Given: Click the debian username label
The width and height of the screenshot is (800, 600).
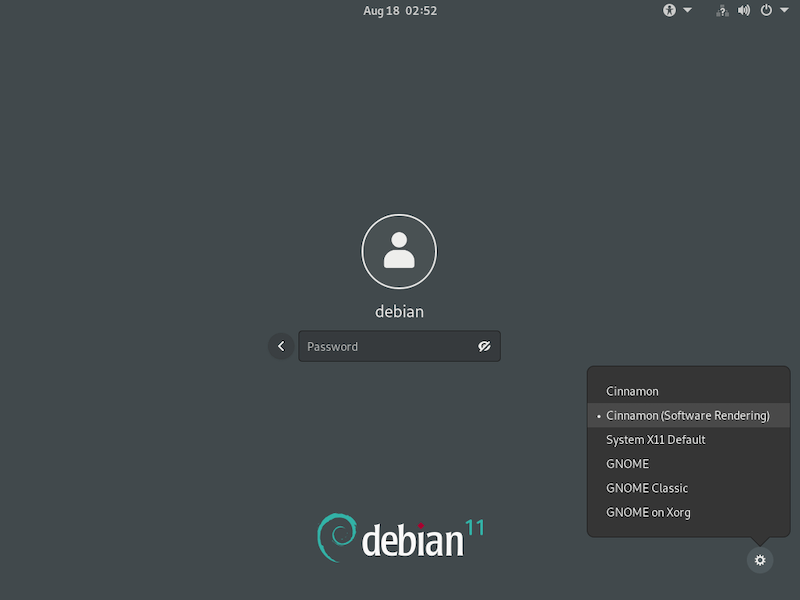Looking at the screenshot, I should 399,311.
